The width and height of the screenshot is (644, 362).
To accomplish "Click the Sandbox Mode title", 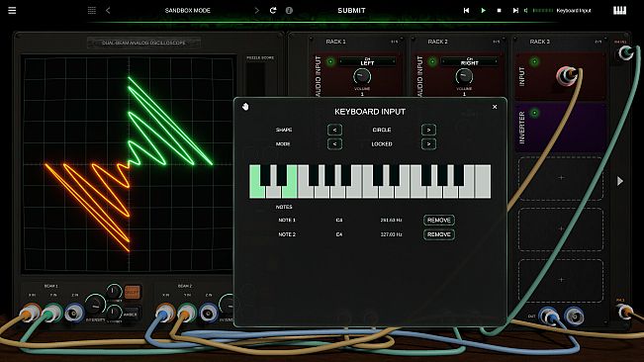I will tap(187, 10).
